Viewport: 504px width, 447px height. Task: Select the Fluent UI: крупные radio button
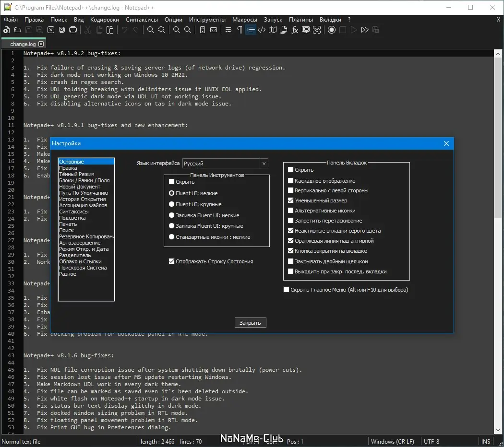pos(172,204)
